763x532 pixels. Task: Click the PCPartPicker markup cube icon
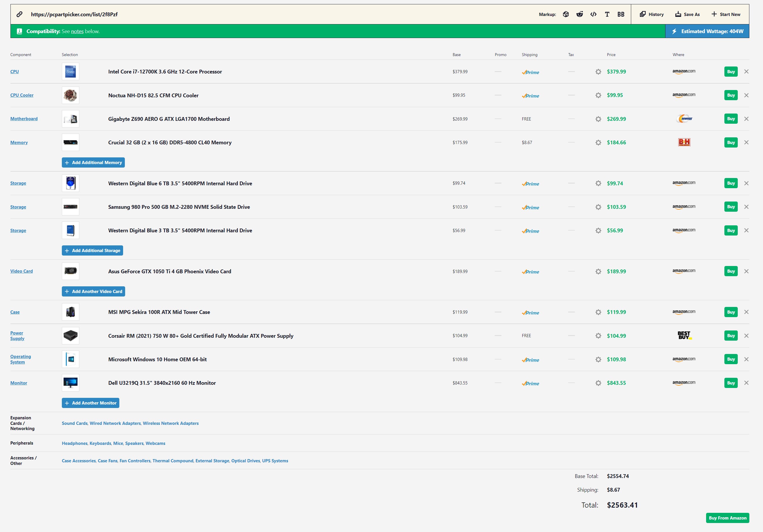pyautogui.click(x=566, y=14)
